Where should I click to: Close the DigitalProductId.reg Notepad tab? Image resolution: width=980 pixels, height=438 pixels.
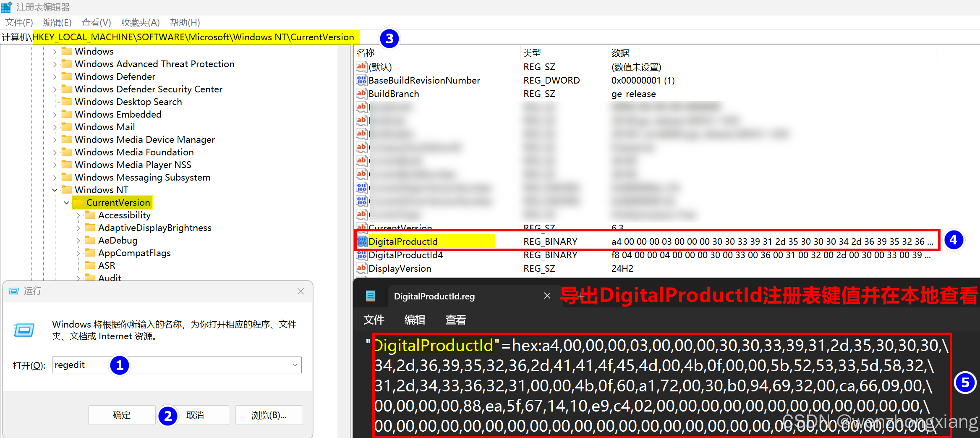tap(547, 296)
